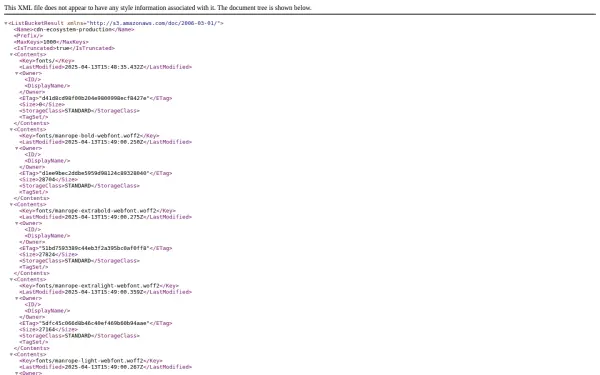Viewport: 600px width, 375px height.
Task: Click the IsTruncated true line
Action: pyautogui.click(x=64, y=48)
